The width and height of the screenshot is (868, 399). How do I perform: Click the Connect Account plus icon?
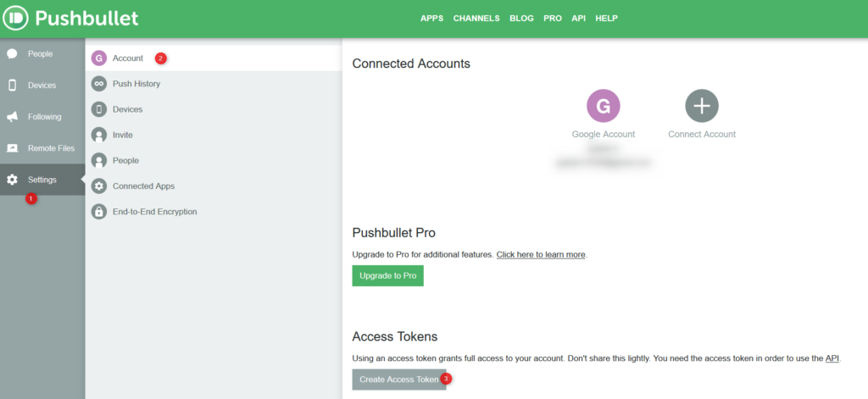pos(702,106)
